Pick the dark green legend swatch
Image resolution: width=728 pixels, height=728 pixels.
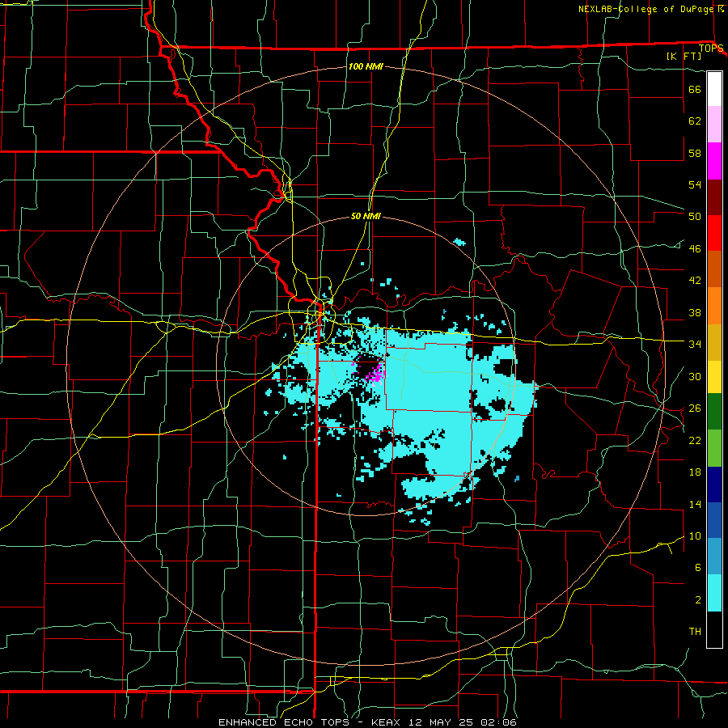click(714, 412)
